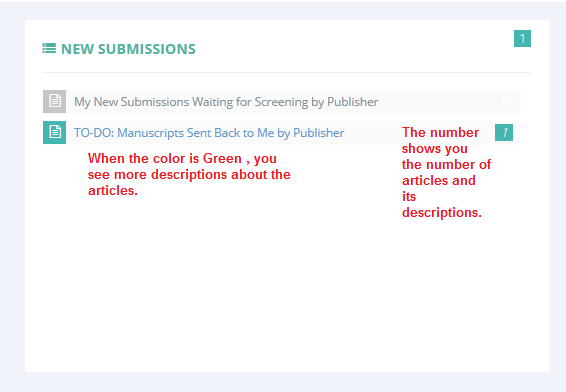Click the word "descriptions." ending the number note
Viewport: 566px width, 392px height.
pos(442,212)
